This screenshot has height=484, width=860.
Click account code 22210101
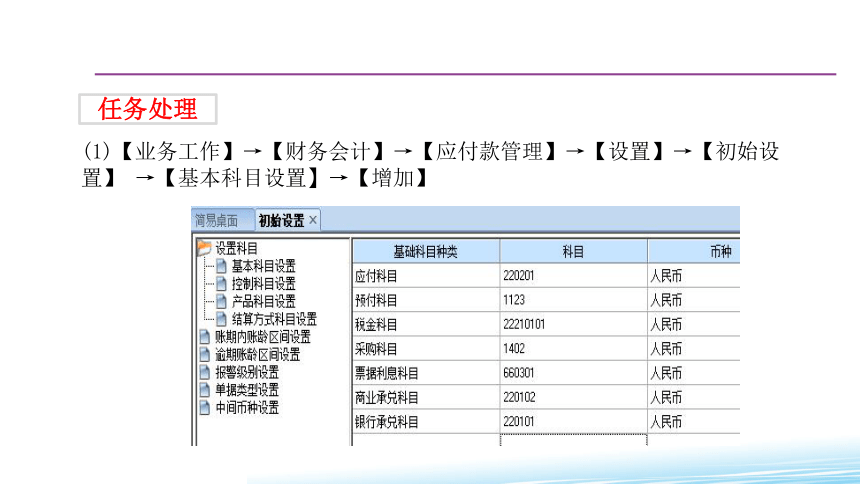tap(524, 324)
